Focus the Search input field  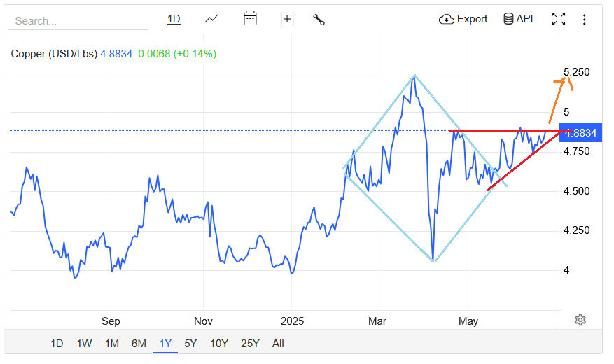click(x=78, y=21)
